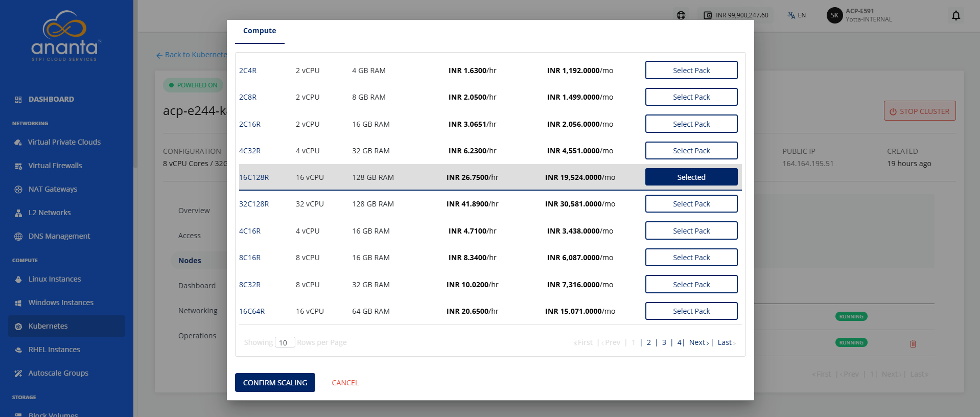The width and height of the screenshot is (980, 417).
Task: Open the notifications bell icon
Action: [x=956, y=15]
